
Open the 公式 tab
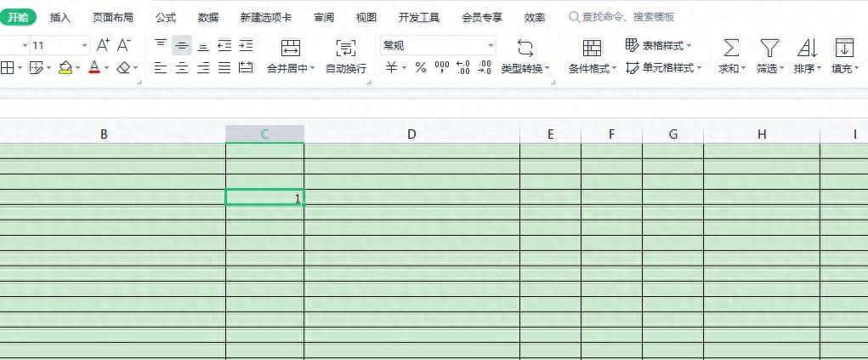pyautogui.click(x=166, y=18)
